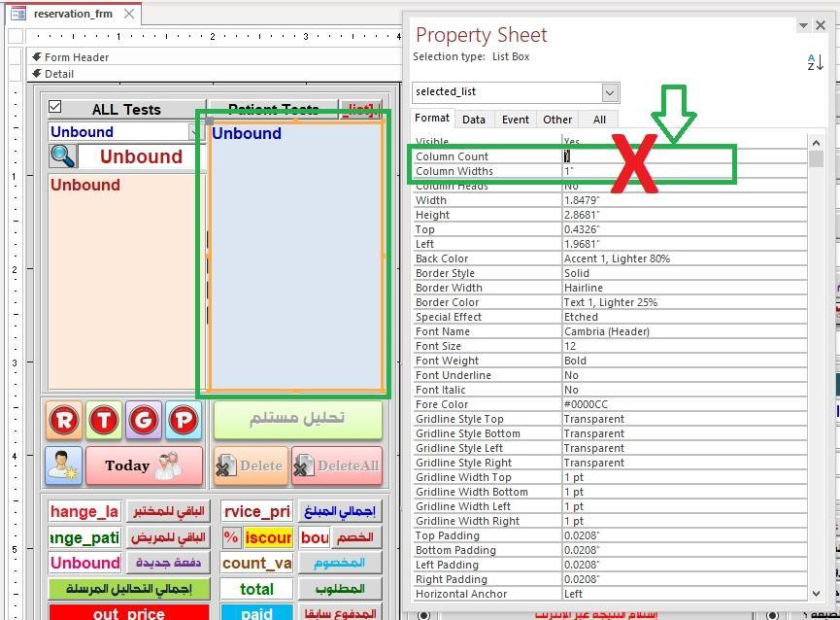Click the percent sign discount box

tap(231, 537)
